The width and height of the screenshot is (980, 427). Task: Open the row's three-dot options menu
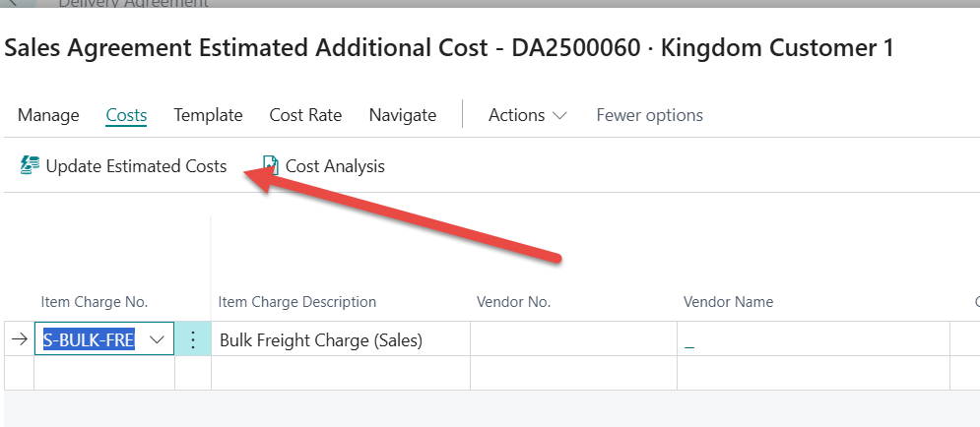(193, 339)
